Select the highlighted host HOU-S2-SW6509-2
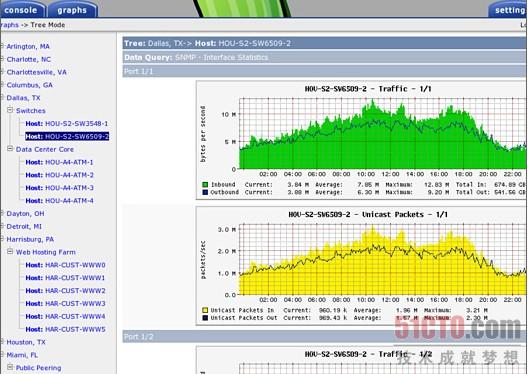 pos(67,136)
